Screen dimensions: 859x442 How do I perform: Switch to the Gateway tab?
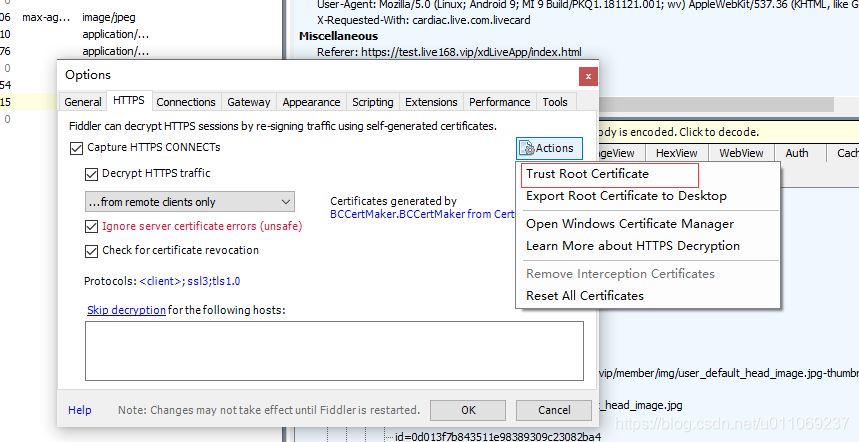pos(249,102)
